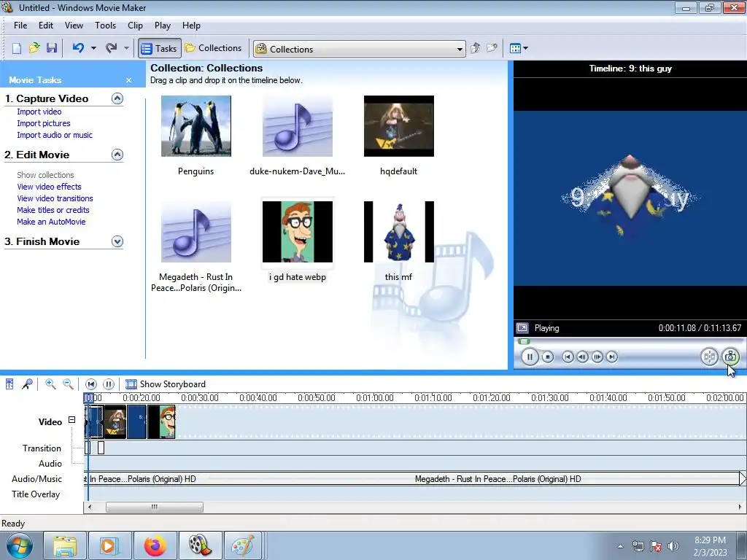747x560 pixels.
Task: Select the 'this mf' wizard clip
Action: [399, 232]
